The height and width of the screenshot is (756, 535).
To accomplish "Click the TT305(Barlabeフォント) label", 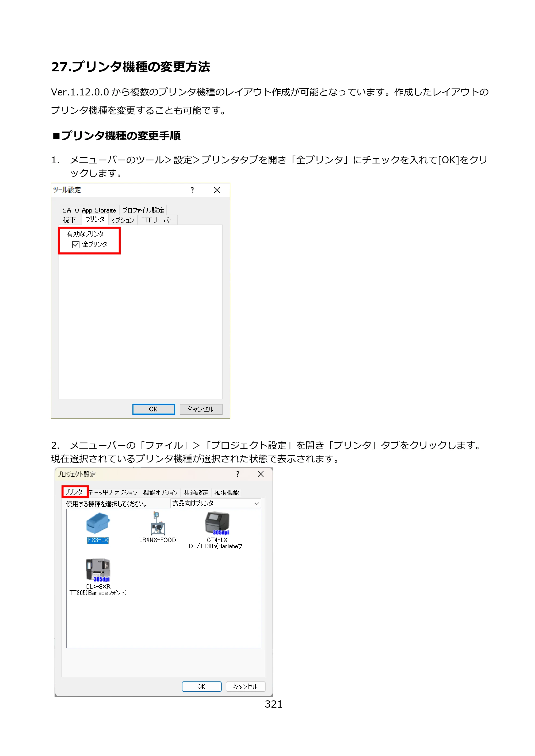I will point(98,593).
